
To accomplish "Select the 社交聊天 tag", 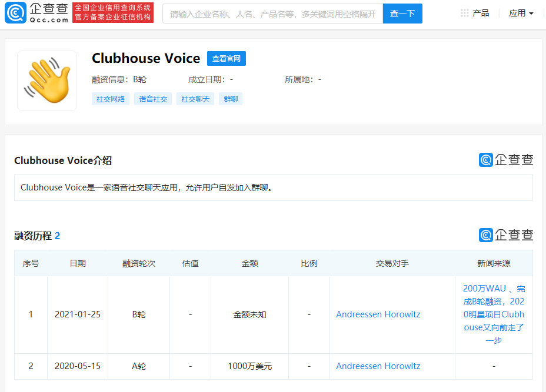I will pyautogui.click(x=195, y=99).
